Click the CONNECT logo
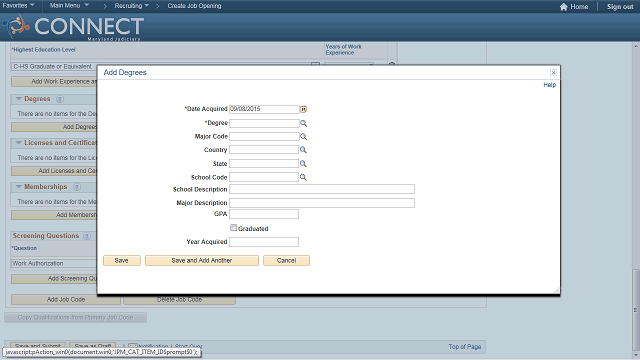 point(73,27)
